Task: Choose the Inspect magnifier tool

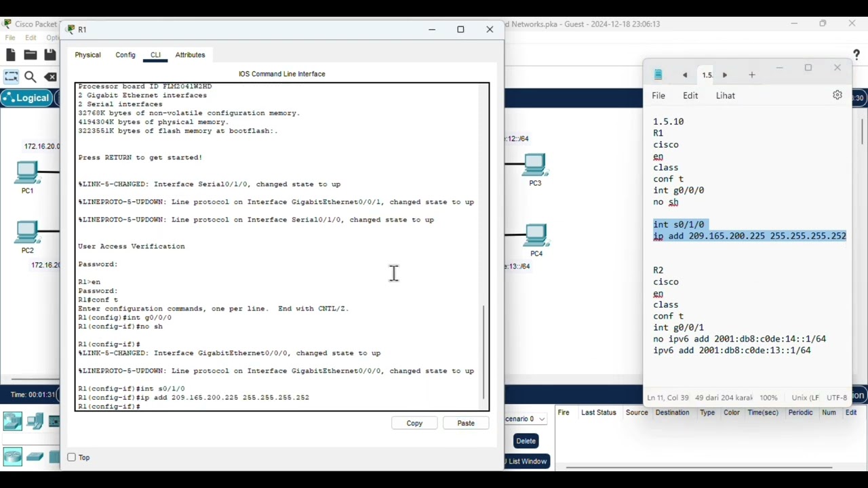Action: 31,77
